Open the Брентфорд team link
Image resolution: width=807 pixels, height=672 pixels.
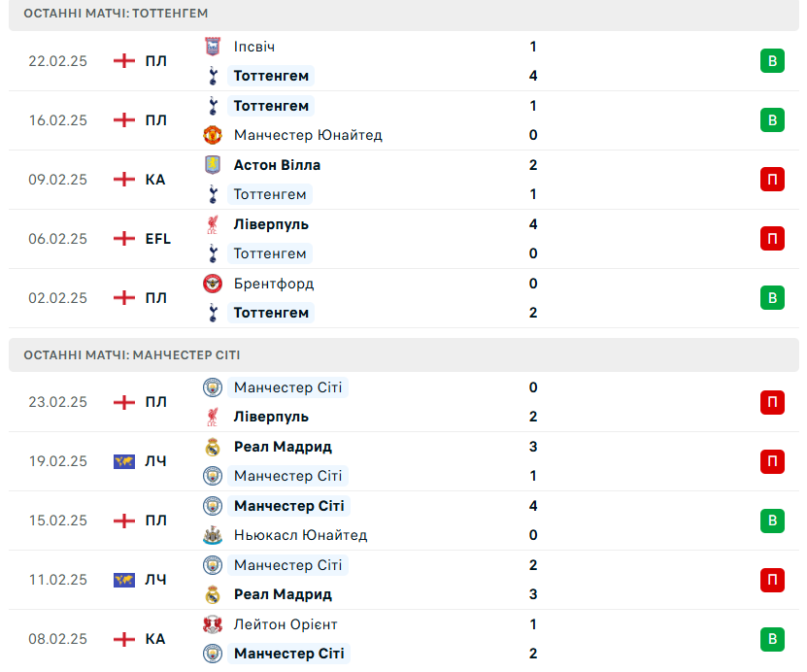point(273,284)
